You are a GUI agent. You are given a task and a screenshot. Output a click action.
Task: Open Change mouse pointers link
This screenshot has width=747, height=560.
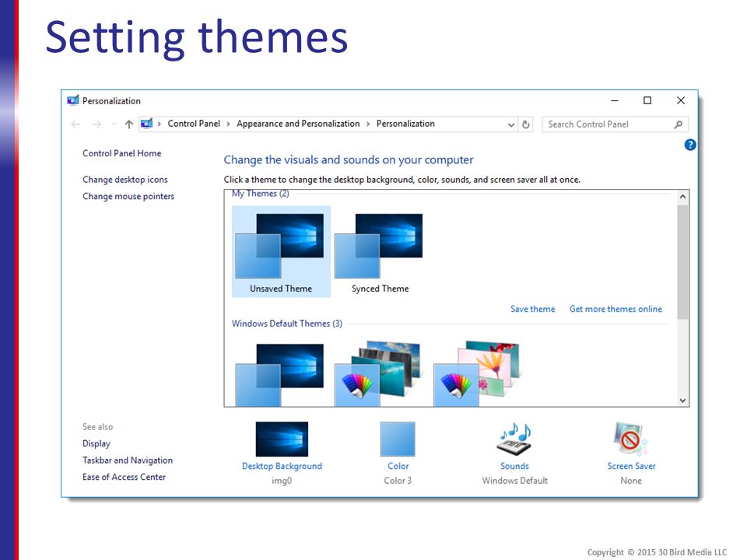[128, 196]
